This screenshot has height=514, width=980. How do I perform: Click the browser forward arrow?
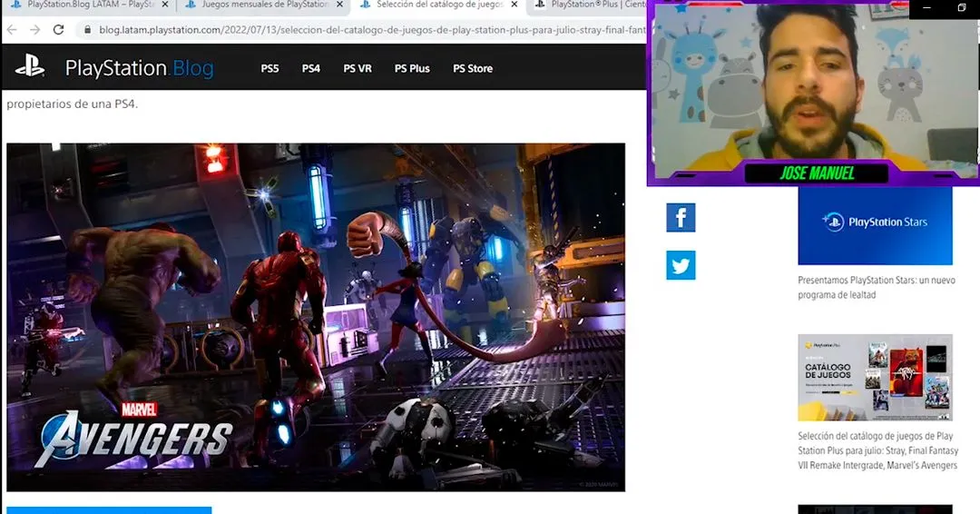coord(35,29)
